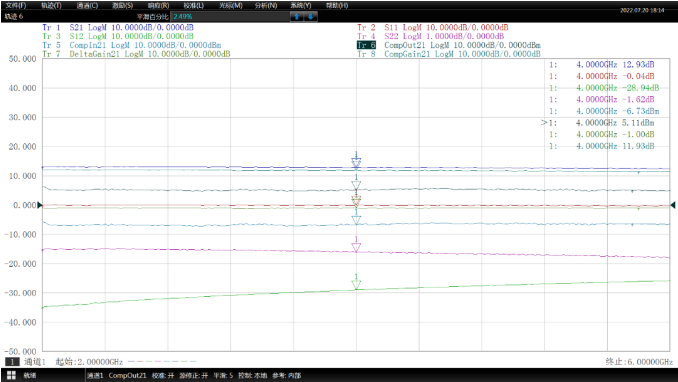Select the highlighted Tr 6 CompOut21 trace label
This screenshot has height=382, width=678.
click(x=449, y=45)
